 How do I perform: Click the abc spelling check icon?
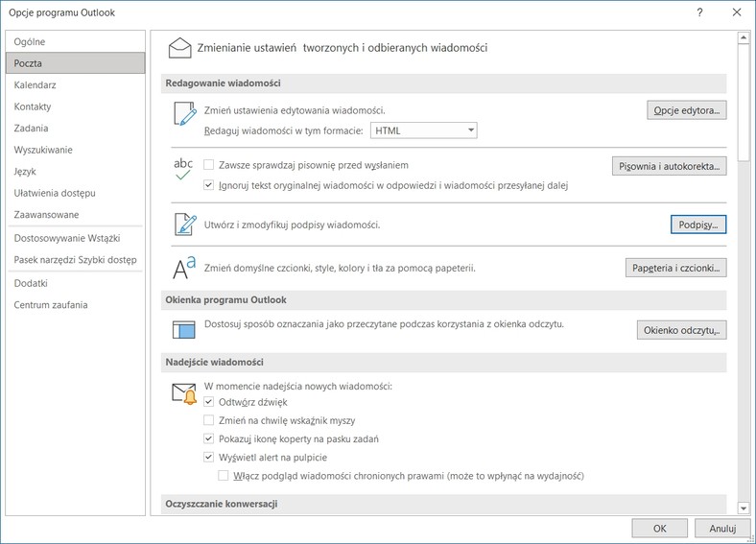(x=183, y=169)
